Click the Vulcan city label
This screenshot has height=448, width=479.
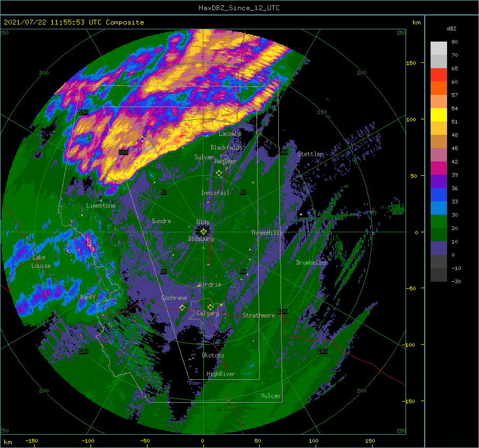271,396
